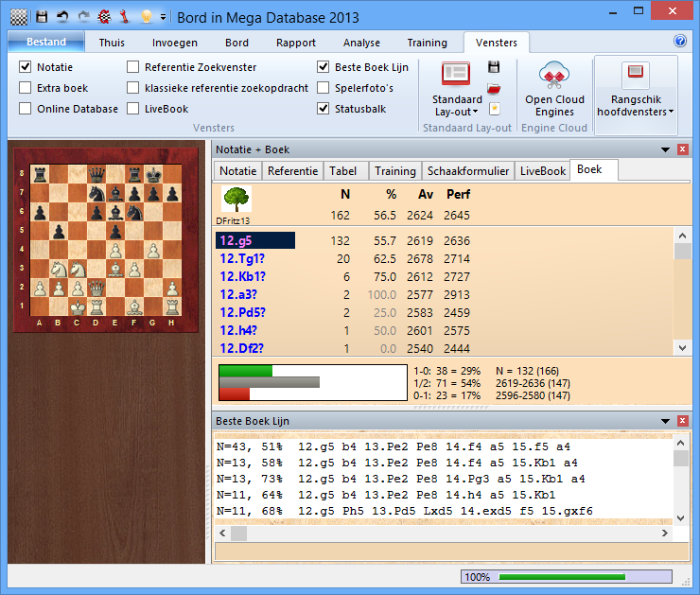This screenshot has height=595, width=700.
Task: Select the black king on g8
Action: click(153, 174)
